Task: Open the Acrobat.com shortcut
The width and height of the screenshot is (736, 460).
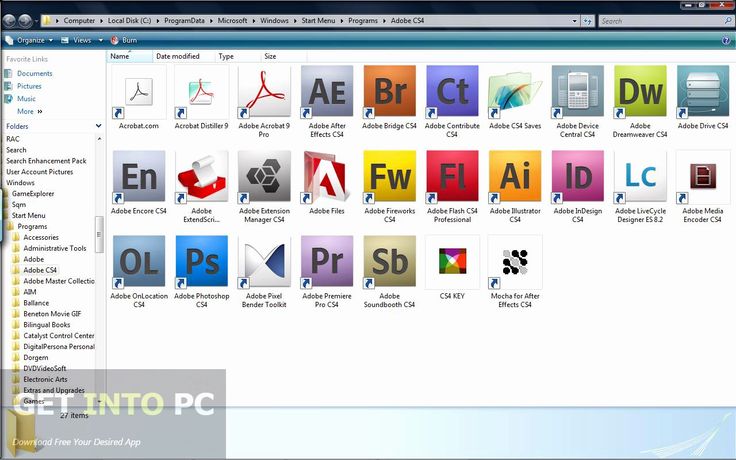Action: (139, 92)
